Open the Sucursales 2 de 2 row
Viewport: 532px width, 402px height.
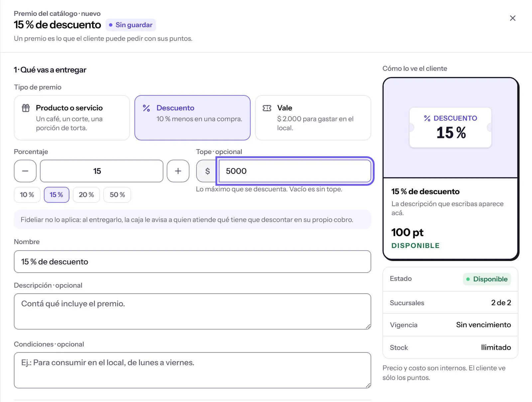point(450,303)
